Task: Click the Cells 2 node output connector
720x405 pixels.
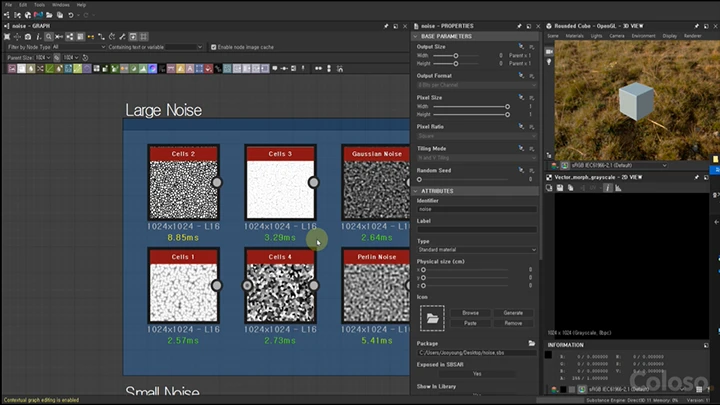Action: [217, 183]
